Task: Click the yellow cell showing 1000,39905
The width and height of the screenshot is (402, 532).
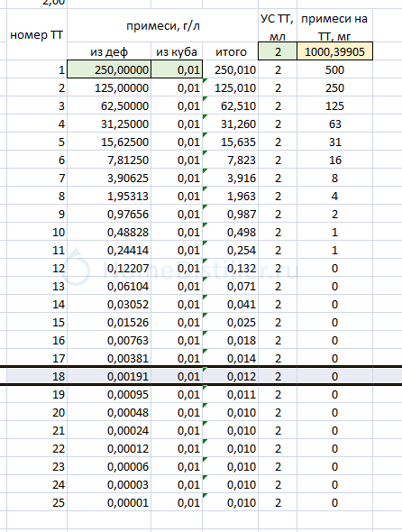Action: point(334,51)
